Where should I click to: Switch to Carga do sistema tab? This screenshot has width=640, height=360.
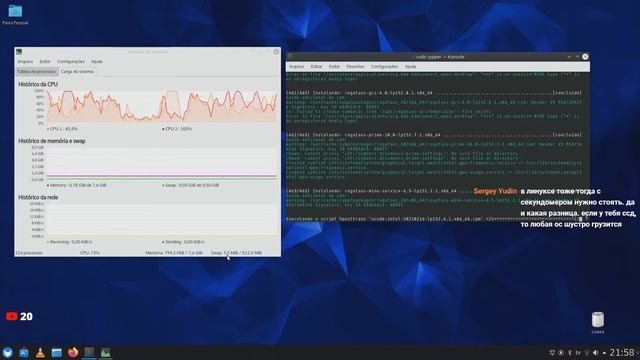77,71
